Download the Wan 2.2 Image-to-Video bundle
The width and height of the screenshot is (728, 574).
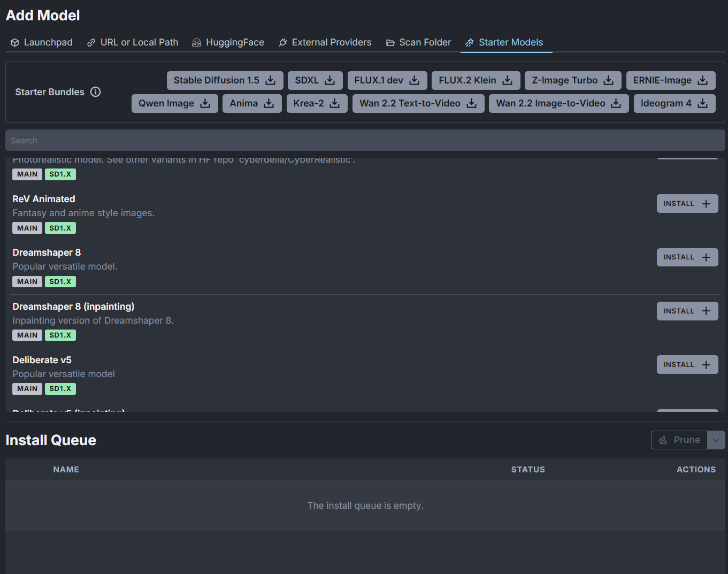point(559,103)
